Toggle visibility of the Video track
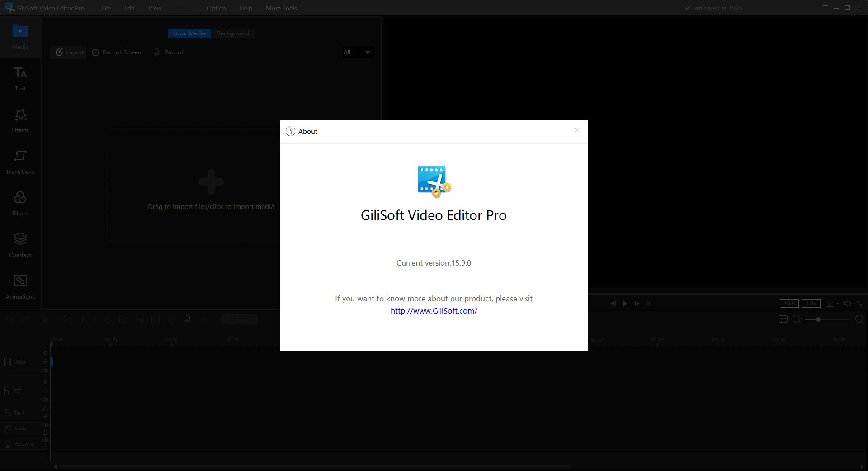Screen dimensions: 868x471 pos(45,353)
